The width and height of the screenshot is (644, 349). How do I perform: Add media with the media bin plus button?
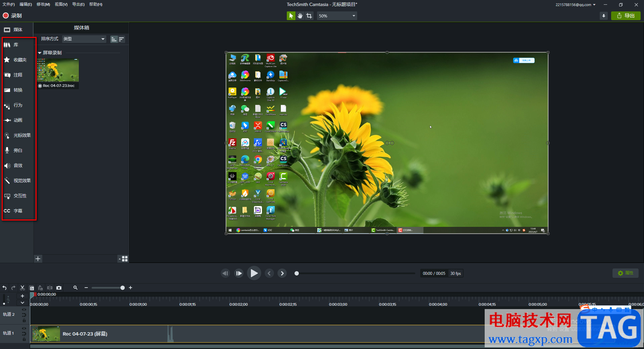coord(38,259)
